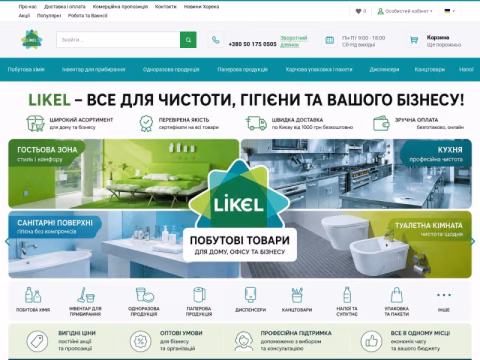Click the Канцтовари pencil cup icon
This screenshot has width=480, height=360.
coord(297,295)
